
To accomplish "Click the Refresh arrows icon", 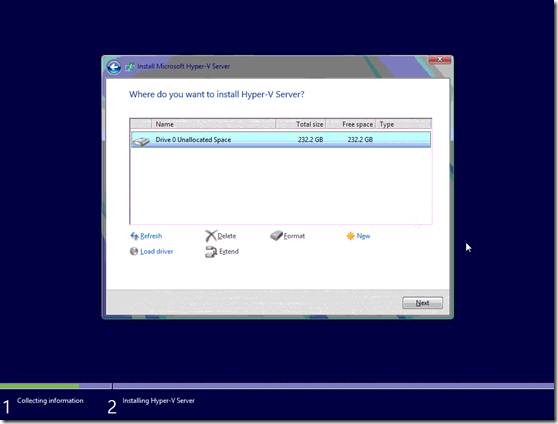I will click(134, 236).
